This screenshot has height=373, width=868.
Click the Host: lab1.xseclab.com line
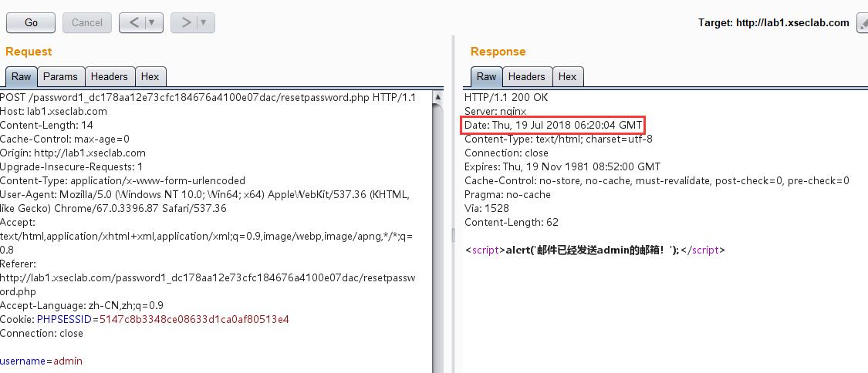point(54,111)
